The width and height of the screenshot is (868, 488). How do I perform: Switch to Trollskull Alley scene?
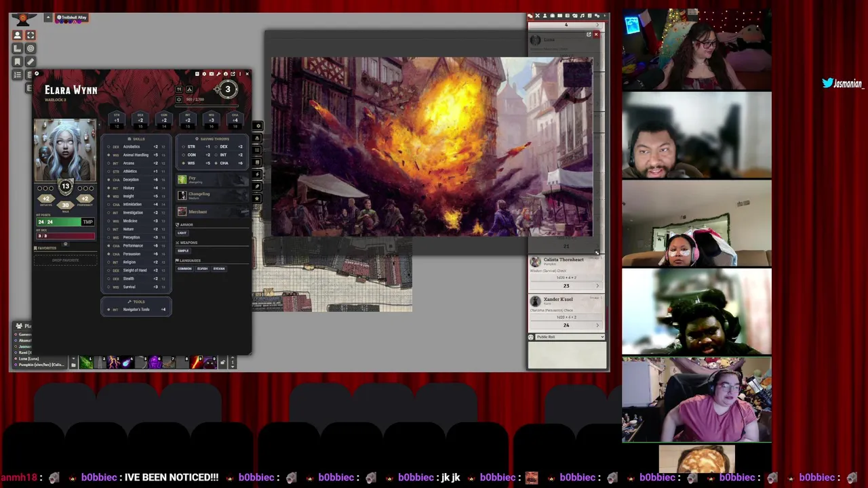pyautogui.click(x=72, y=18)
